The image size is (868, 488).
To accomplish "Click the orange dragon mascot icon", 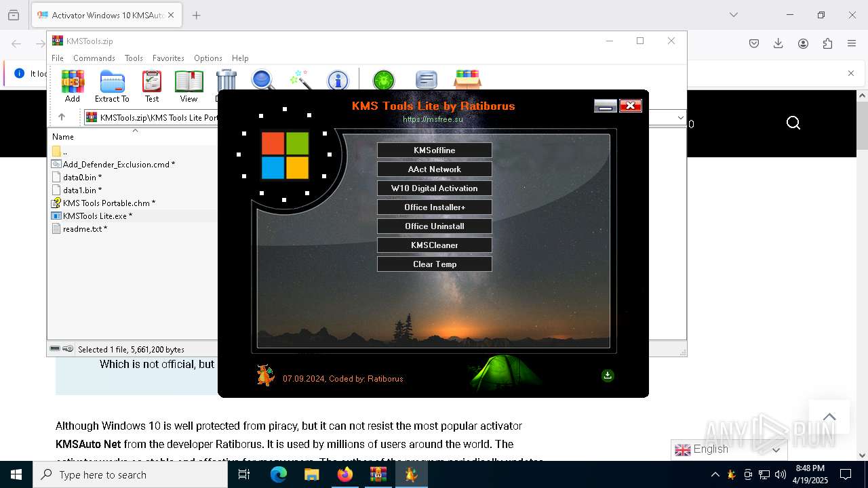I will (x=265, y=375).
